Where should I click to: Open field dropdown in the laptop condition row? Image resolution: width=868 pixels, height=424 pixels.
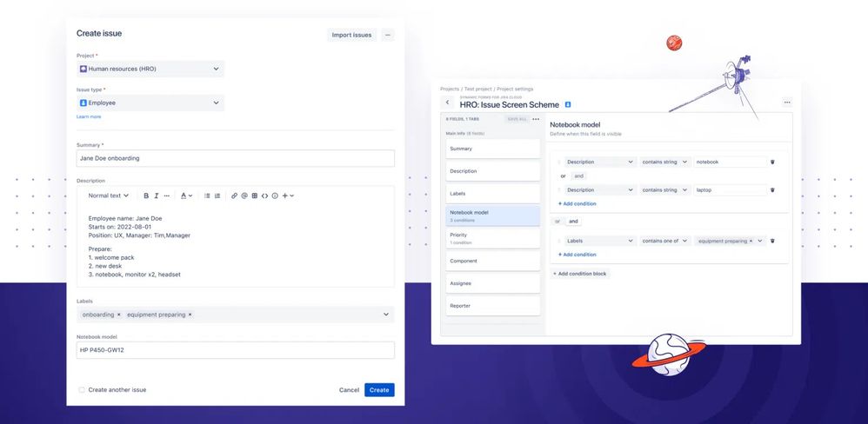pos(600,190)
